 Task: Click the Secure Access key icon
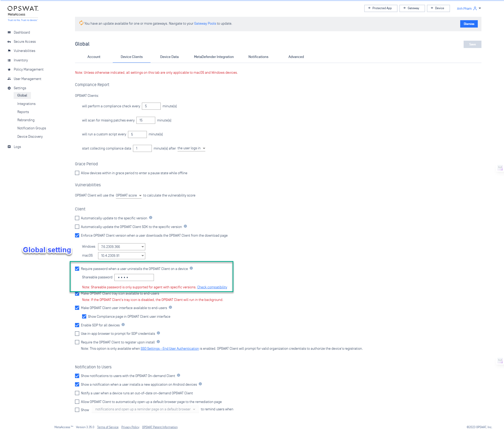pyautogui.click(x=9, y=42)
